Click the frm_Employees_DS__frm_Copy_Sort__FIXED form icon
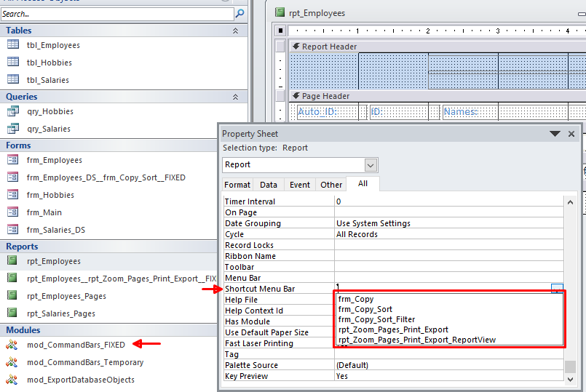This screenshot has height=392, width=586. click(x=13, y=177)
